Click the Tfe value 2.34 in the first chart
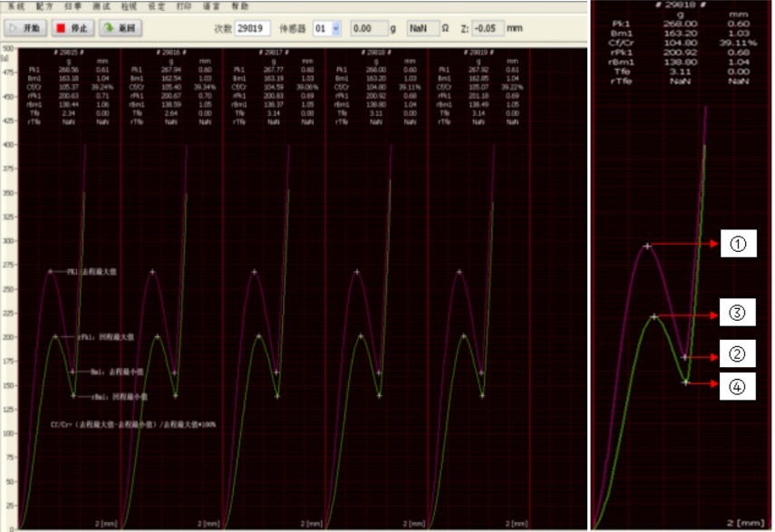The height and width of the screenshot is (532, 775). coord(69,113)
